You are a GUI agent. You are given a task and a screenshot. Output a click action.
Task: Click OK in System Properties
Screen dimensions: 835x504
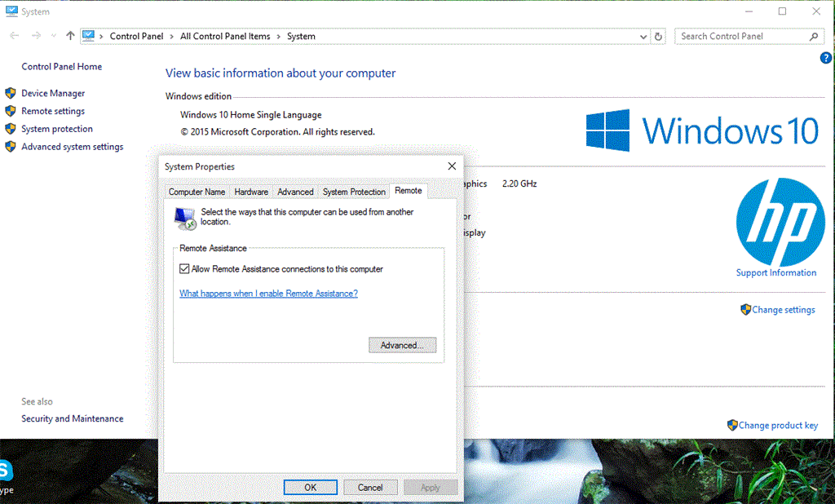click(x=311, y=488)
